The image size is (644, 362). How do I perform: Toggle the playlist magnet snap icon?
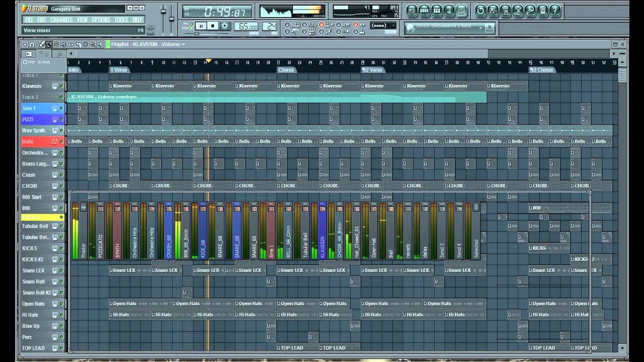tap(32, 44)
